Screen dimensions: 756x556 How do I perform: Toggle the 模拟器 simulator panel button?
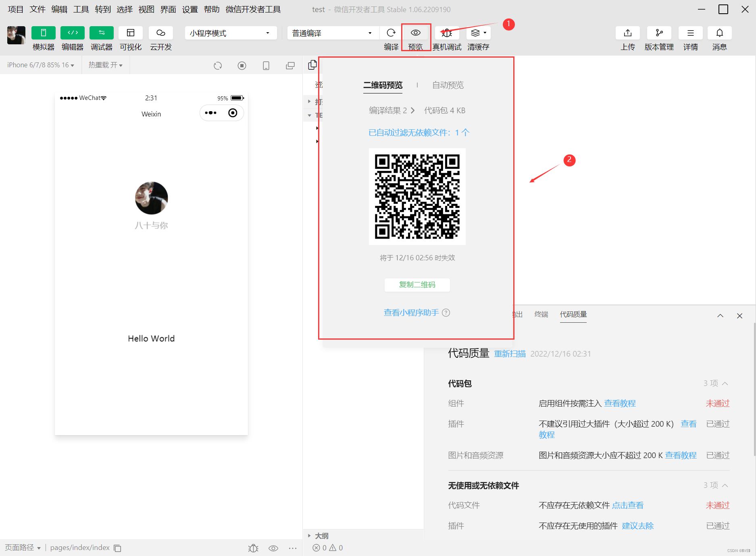pos(43,33)
